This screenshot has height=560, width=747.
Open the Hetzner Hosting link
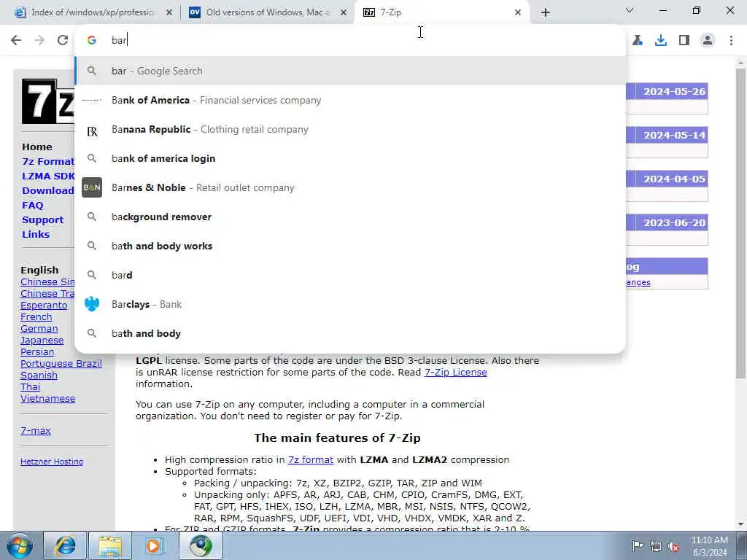(x=52, y=462)
